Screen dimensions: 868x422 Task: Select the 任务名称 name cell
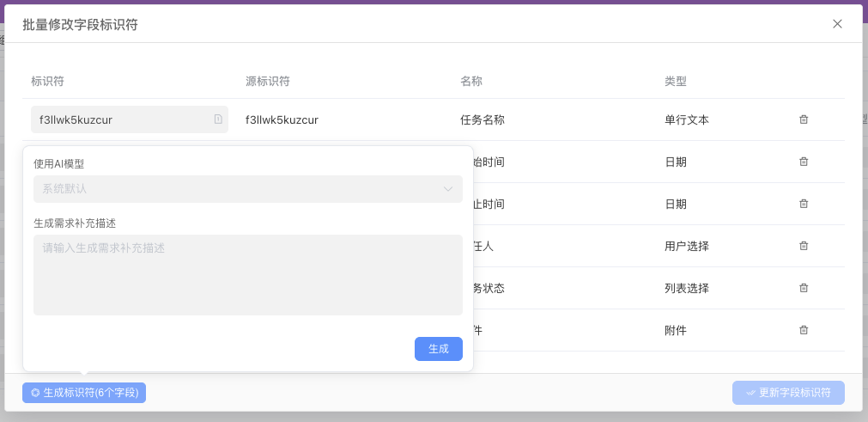[x=483, y=120]
